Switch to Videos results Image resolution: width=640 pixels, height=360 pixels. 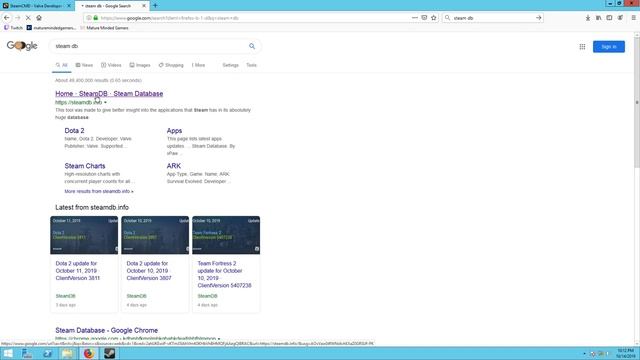click(111, 65)
